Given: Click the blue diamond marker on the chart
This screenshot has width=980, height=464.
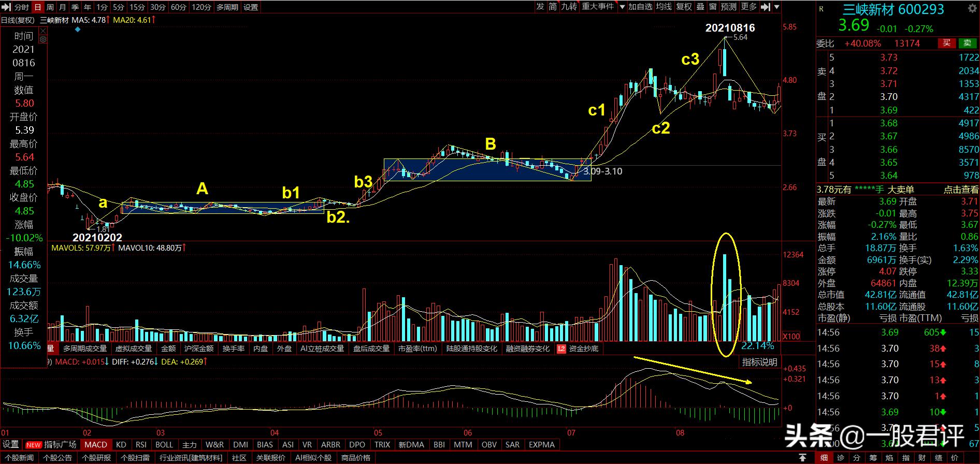Looking at the screenshot, I should [x=78, y=30].
